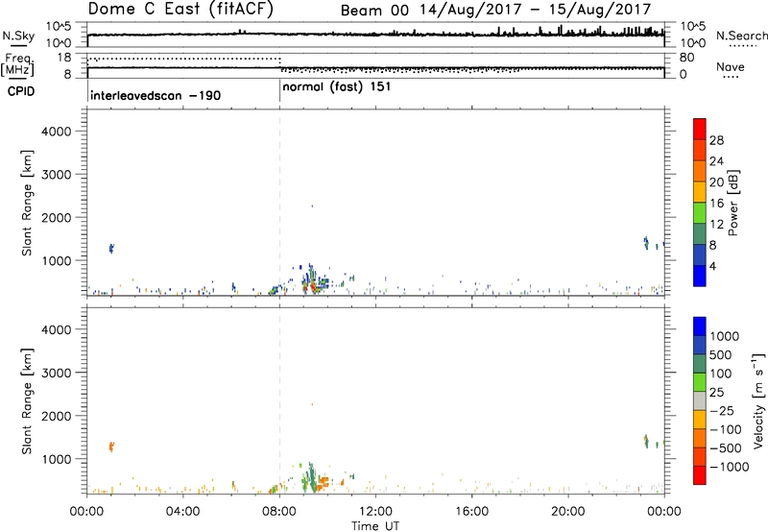Click the 'Velocity [m s-1]' colorbar label
The width and height of the screenshot is (768, 532).
(758, 400)
